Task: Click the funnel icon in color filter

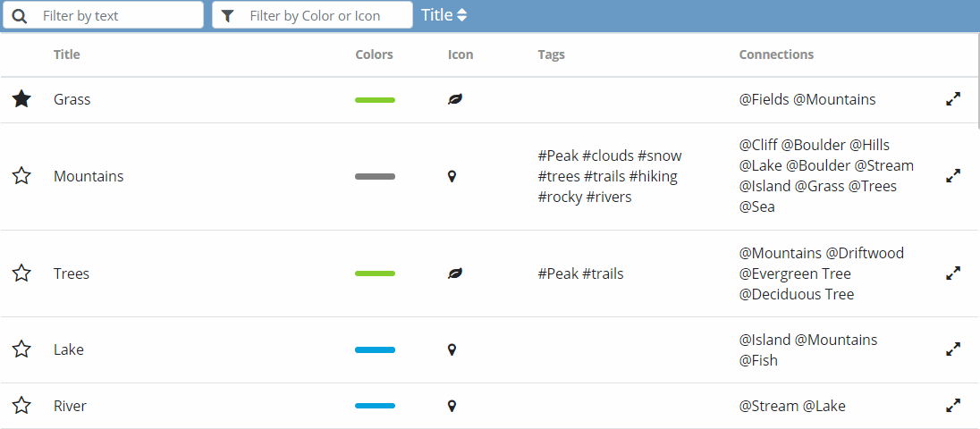Action: pyautogui.click(x=228, y=16)
